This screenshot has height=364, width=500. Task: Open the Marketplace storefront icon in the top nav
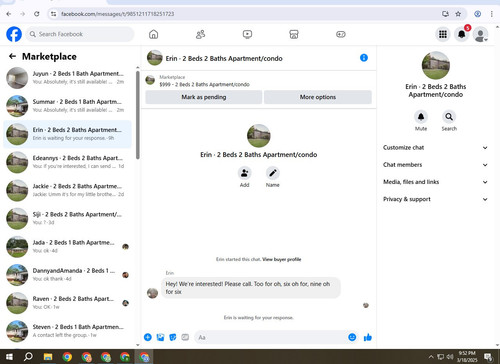[x=294, y=34]
